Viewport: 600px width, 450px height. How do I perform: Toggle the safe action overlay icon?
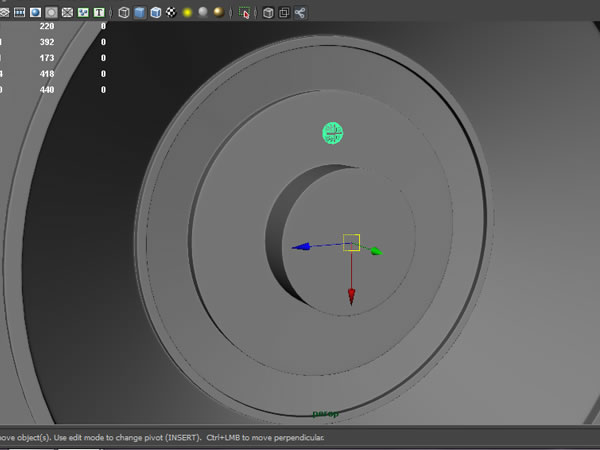[x=83, y=13]
